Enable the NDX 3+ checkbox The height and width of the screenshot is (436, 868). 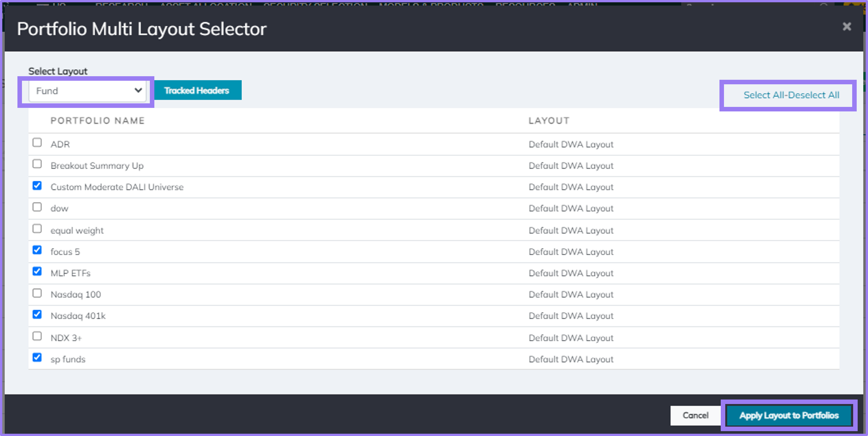(37, 336)
